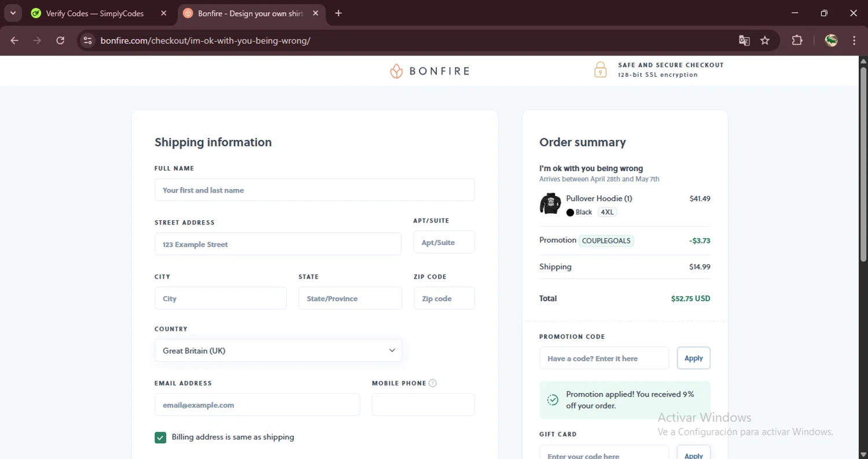Apply the promotion code
This screenshot has width=868, height=459.
(694, 358)
